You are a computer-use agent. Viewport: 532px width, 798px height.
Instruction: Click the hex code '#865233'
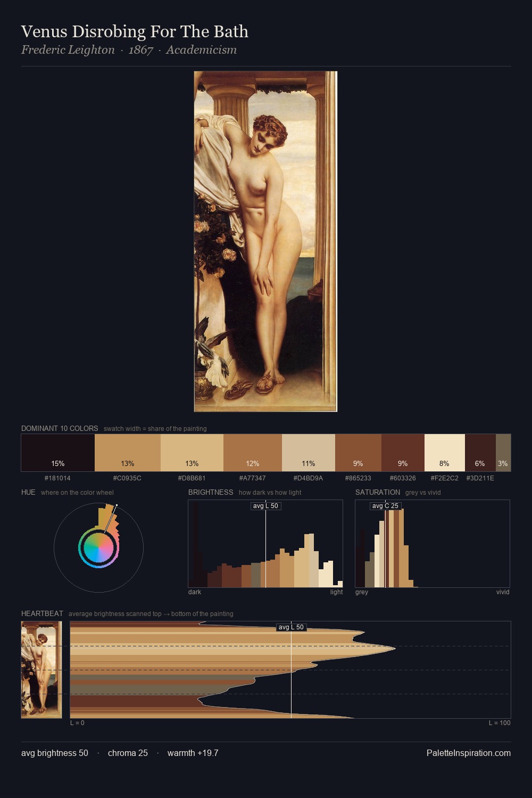358,478
